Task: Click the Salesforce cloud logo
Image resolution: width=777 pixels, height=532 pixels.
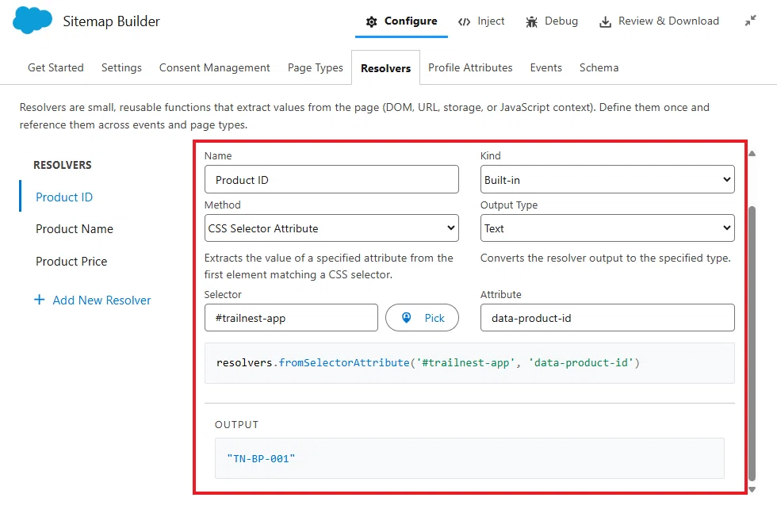Action: coord(33,21)
